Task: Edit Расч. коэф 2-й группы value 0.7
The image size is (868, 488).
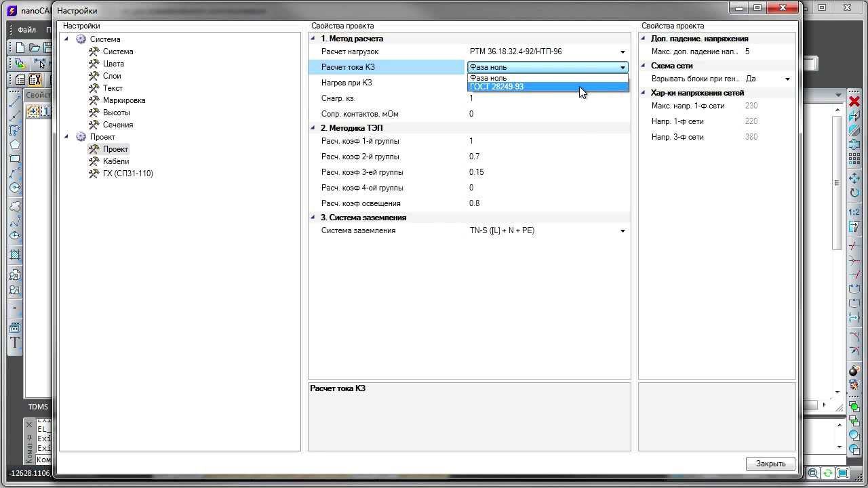Action: click(x=548, y=157)
